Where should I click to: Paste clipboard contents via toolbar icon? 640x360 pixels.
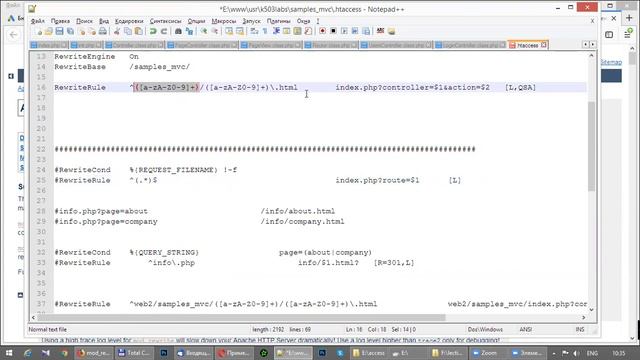(139, 31)
